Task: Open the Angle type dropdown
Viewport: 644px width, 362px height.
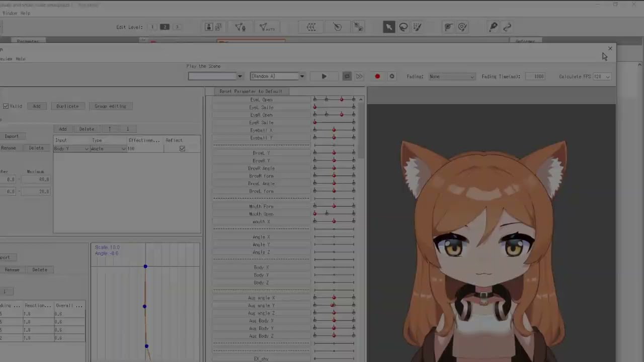Action: pyautogui.click(x=108, y=149)
